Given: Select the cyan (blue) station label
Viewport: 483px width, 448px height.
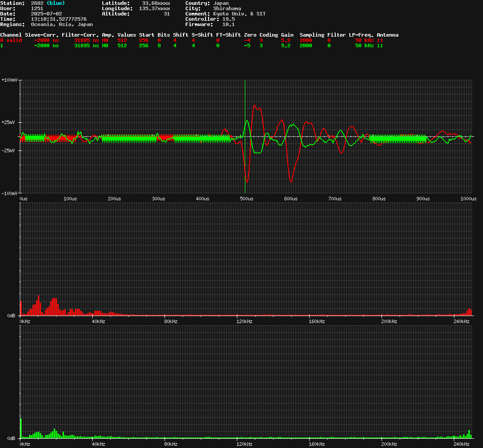Looking at the screenshot, I should pyautogui.click(x=56, y=3).
